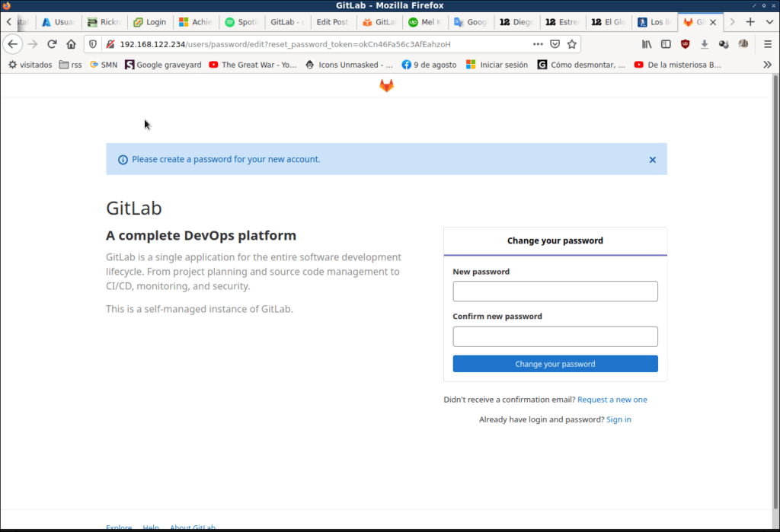Open the Iniciar sesión bookmark
The height and width of the screenshot is (532, 780).
[497, 65]
